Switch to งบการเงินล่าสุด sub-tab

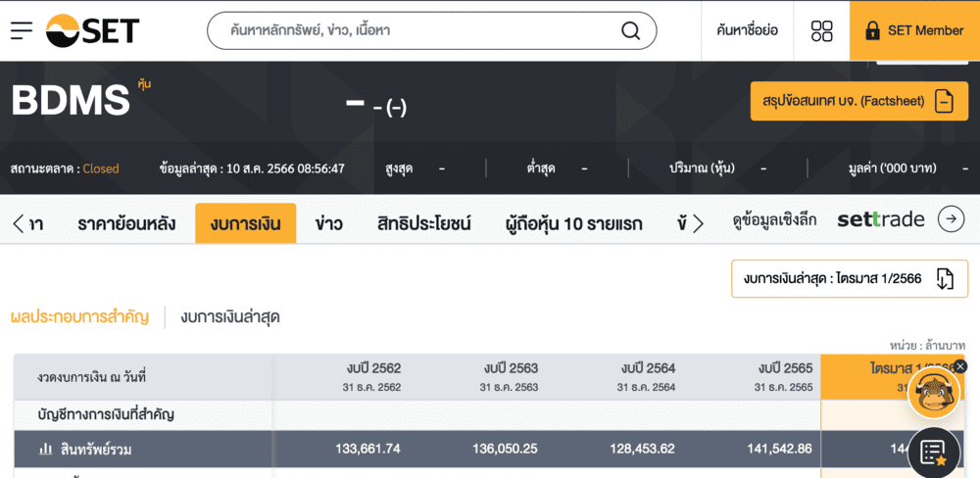click(230, 316)
